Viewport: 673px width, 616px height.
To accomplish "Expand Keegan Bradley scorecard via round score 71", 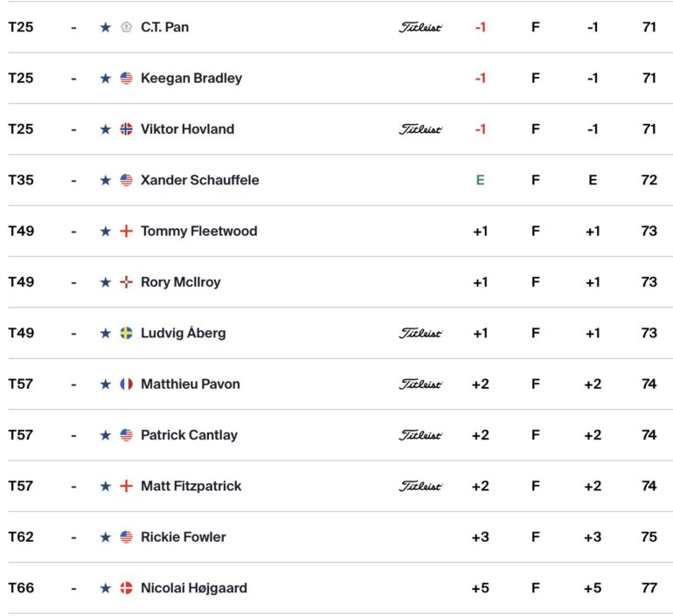I will 649,78.
